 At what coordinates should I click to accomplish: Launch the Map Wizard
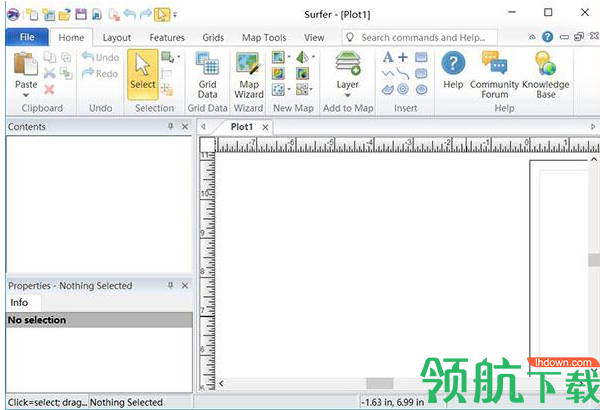point(249,75)
